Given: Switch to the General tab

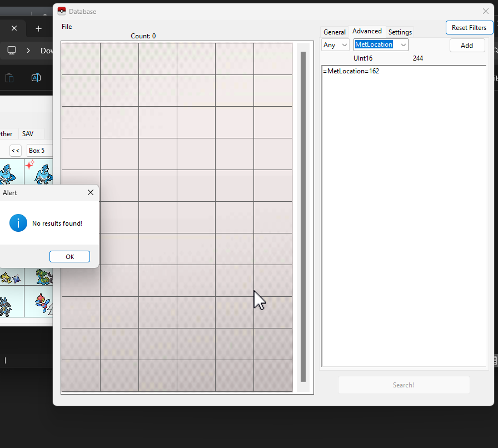Looking at the screenshot, I should pos(335,32).
